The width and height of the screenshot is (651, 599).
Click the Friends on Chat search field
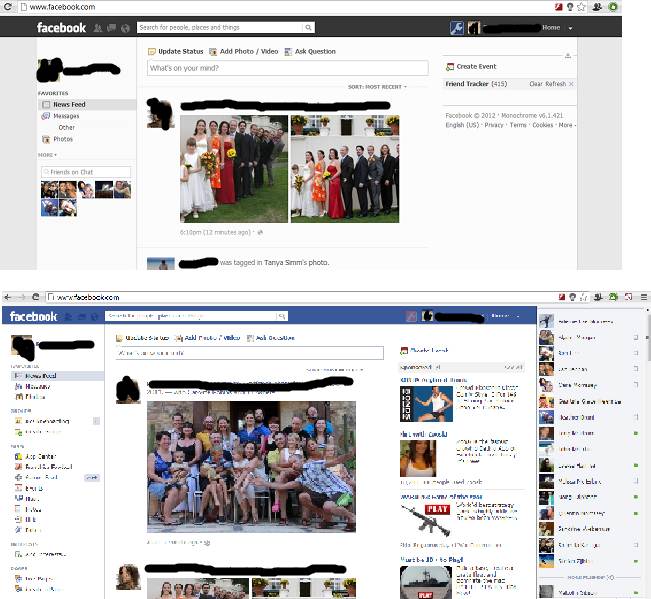tap(89, 173)
